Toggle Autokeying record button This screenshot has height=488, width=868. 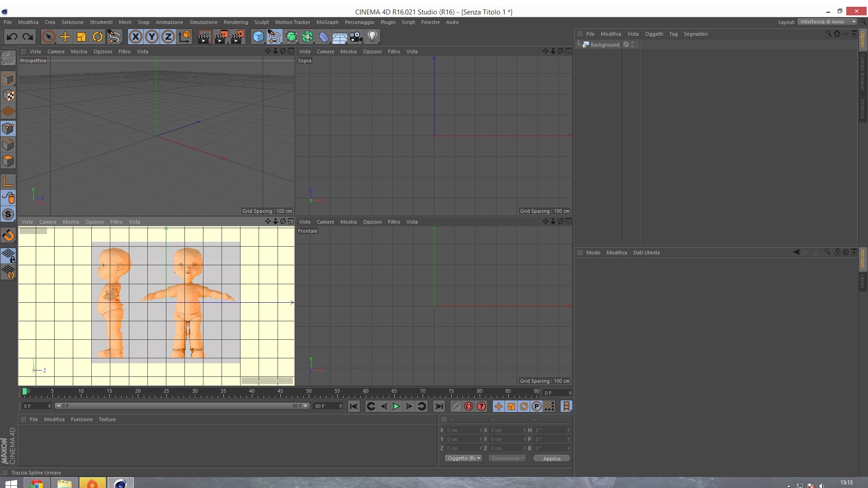click(468, 406)
